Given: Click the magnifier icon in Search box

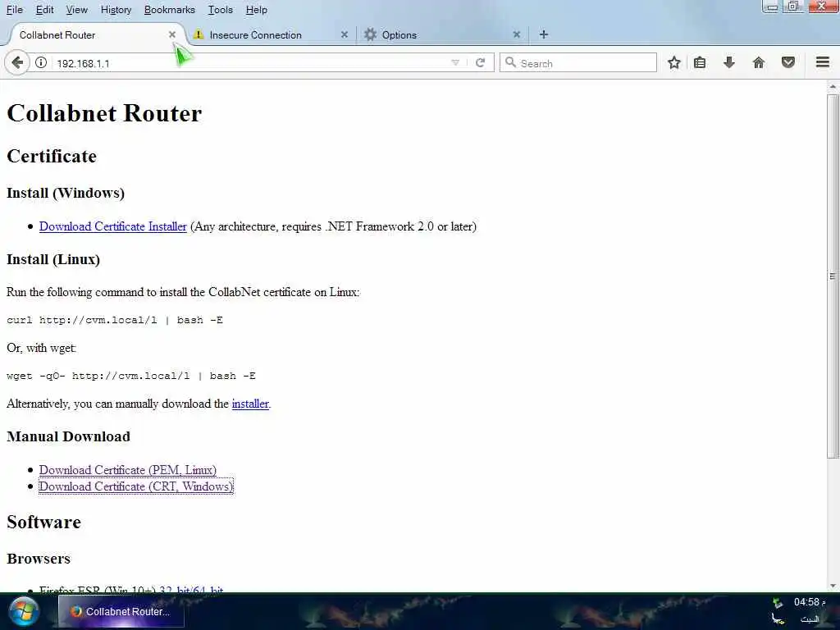Looking at the screenshot, I should [x=510, y=62].
